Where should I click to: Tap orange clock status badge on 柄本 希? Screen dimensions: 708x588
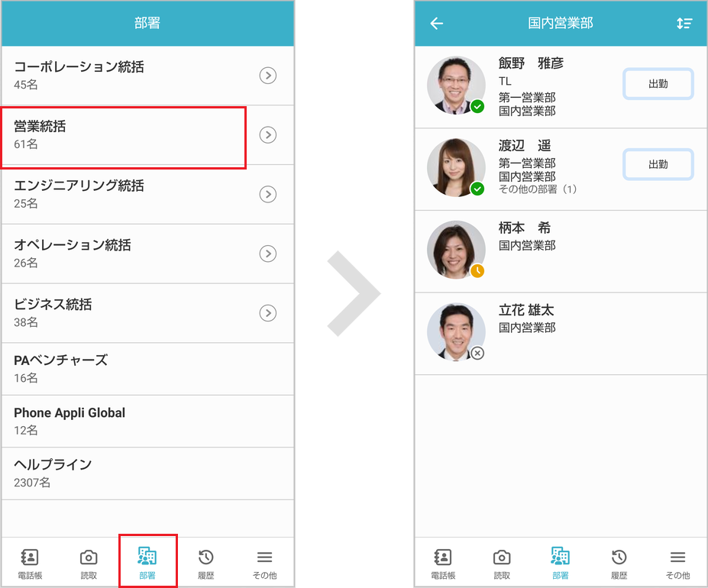pos(477,271)
